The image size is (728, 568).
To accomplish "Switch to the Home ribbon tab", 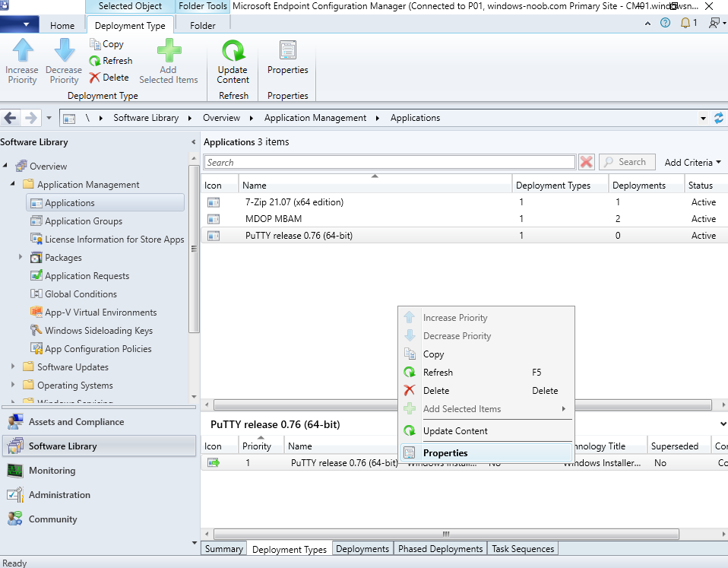I will 62,26.
